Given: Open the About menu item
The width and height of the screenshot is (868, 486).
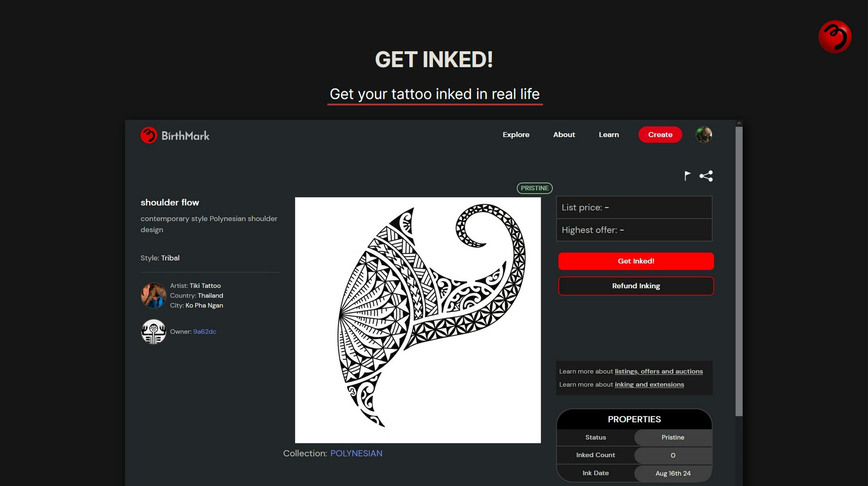Looking at the screenshot, I should pos(564,135).
